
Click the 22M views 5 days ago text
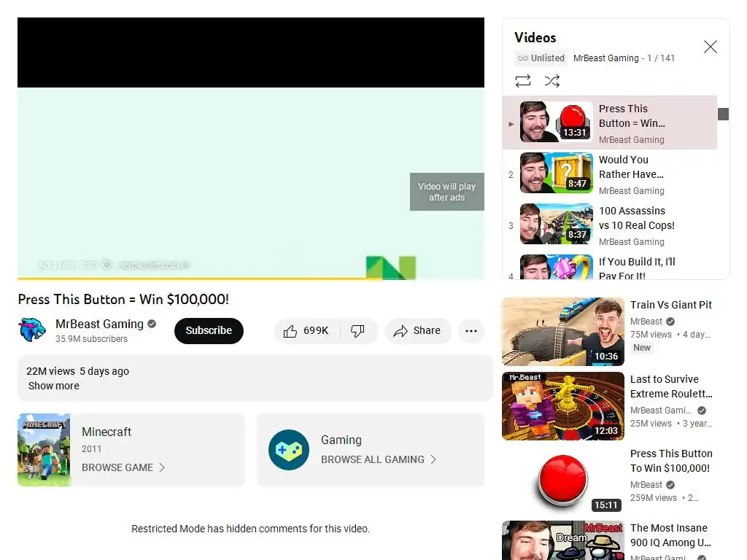point(77,371)
